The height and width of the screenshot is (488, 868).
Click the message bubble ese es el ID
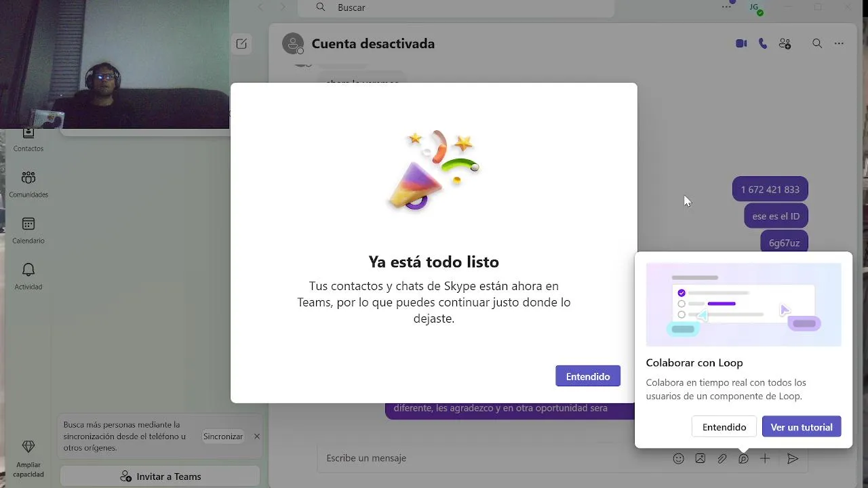(776, 216)
